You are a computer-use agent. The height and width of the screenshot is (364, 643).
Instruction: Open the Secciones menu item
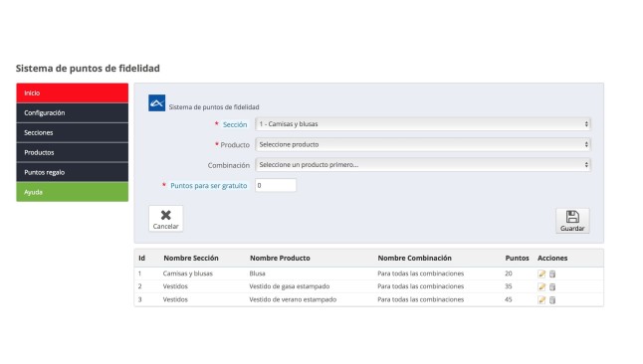(x=73, y=133)
